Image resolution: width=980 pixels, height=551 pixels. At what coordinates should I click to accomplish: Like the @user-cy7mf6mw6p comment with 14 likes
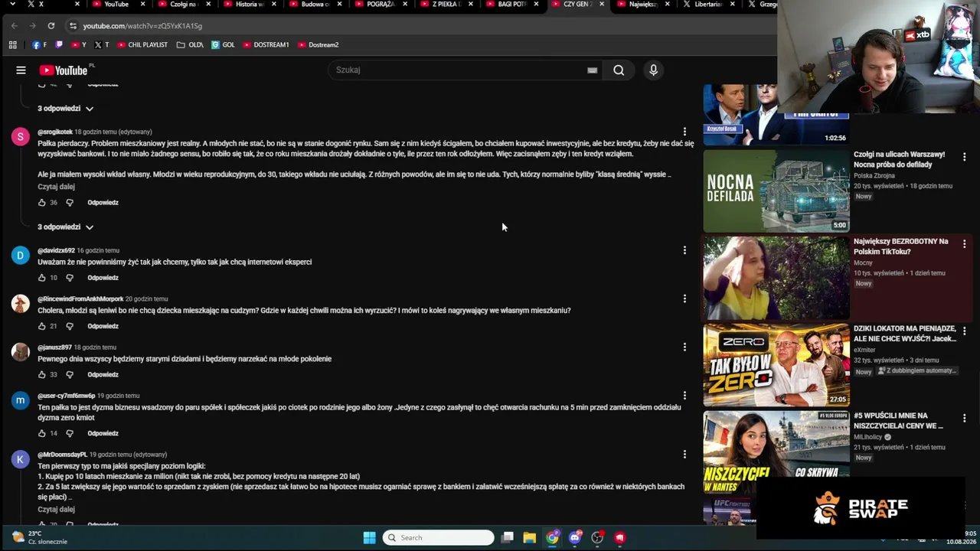(42, 433)
